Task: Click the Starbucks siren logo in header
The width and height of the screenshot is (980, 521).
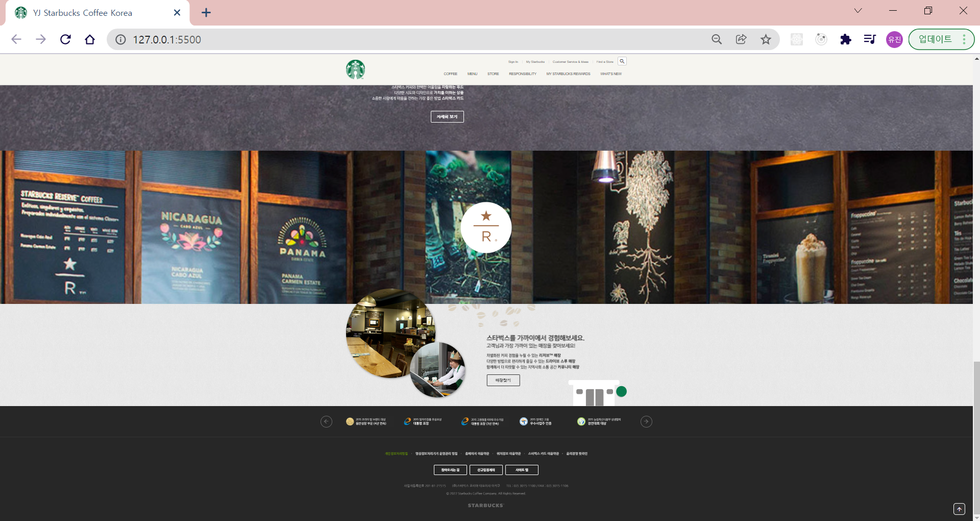Action: (355, 69)
